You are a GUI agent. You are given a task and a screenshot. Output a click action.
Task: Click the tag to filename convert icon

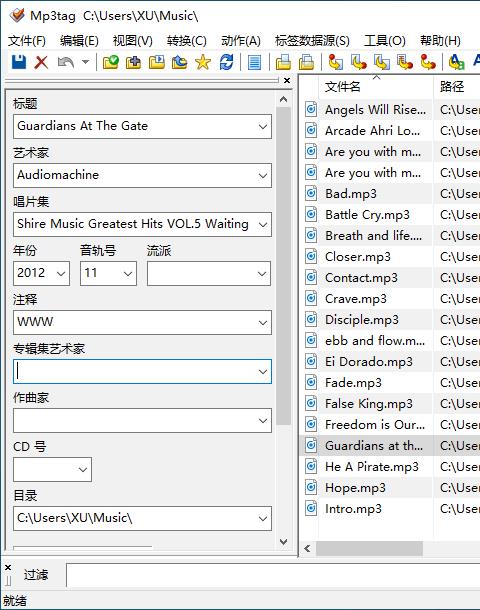click(x=336, y=62)
